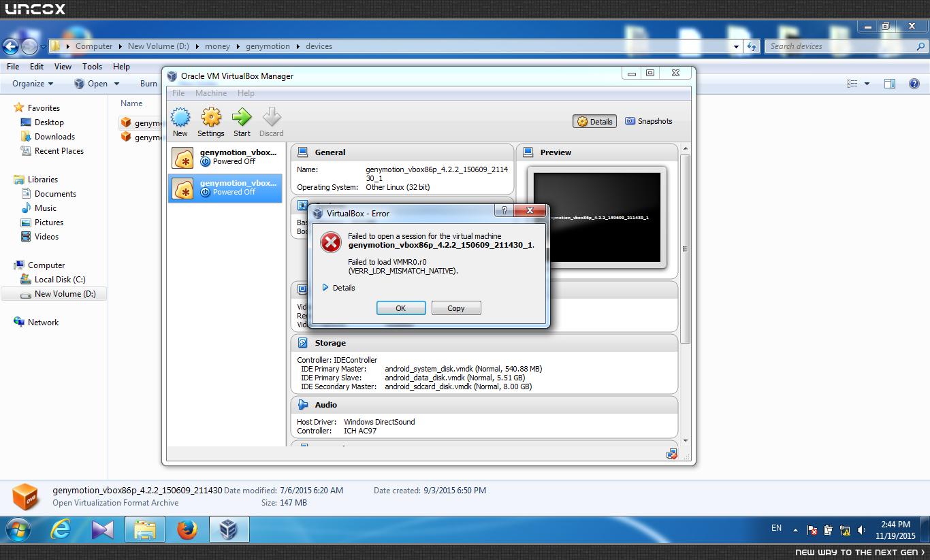The width and height of the screenshot is (930, 560).
Task: Open the VirtualBox Help menu
Action: pyautogui.click(x=246, y=93)
